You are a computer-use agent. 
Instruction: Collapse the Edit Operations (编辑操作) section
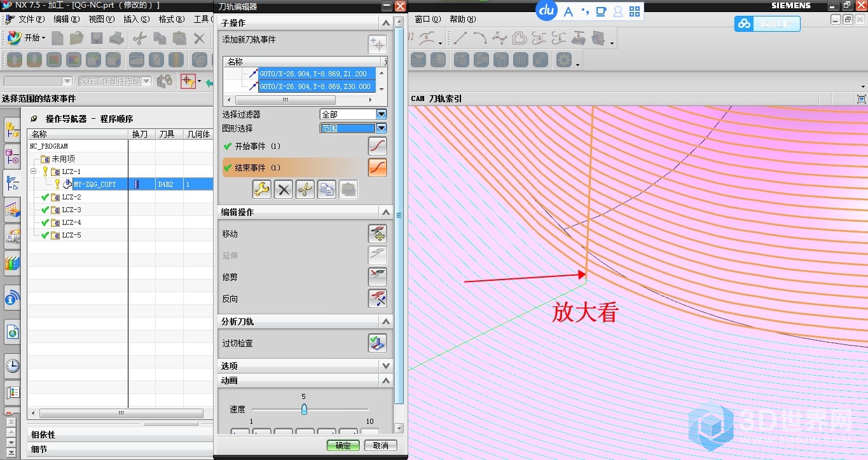coord(385,212)
